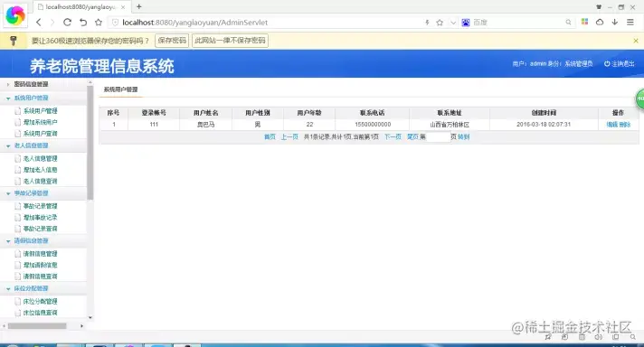Click the browser forward arrow

(52, 23)
